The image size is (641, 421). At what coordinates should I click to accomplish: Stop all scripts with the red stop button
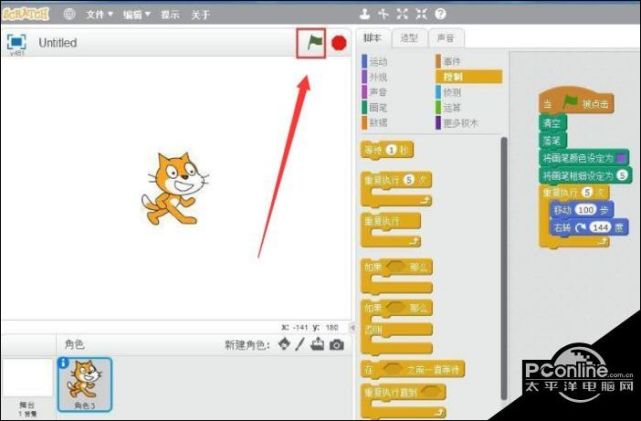339,43
